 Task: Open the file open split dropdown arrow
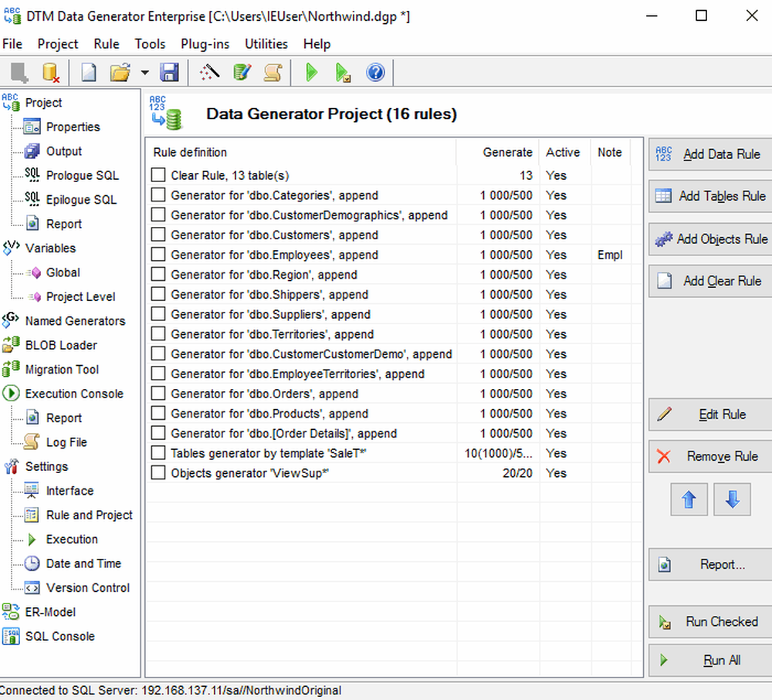point(145,72)
